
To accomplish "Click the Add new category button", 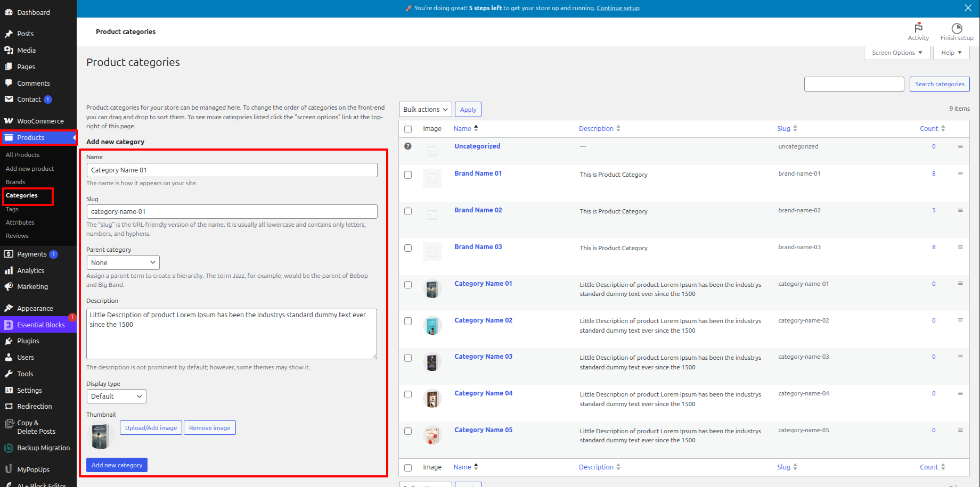I will pos(117,465).
